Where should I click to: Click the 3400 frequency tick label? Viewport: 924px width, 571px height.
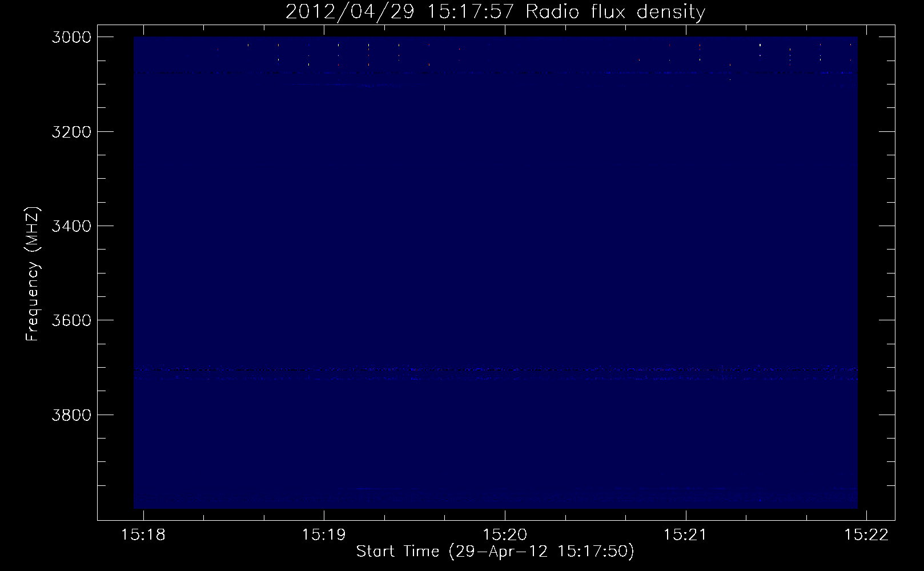71,226
